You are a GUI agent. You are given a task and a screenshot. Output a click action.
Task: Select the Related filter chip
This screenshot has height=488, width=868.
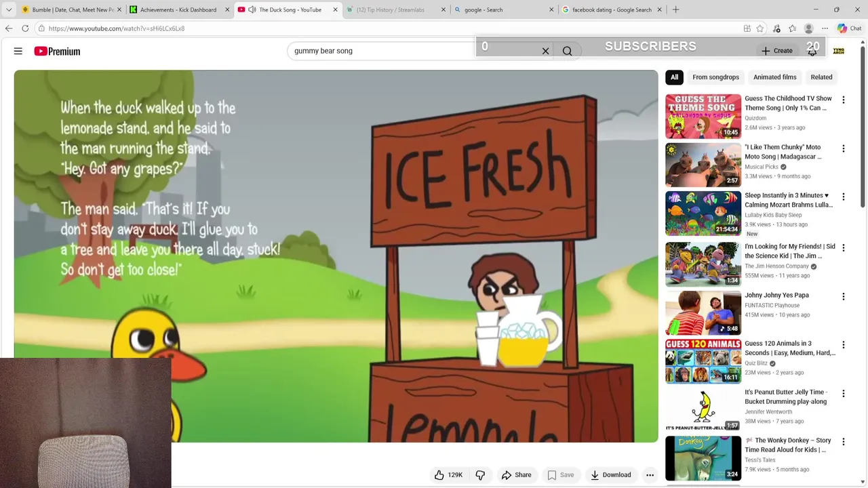tap(821, 77)
